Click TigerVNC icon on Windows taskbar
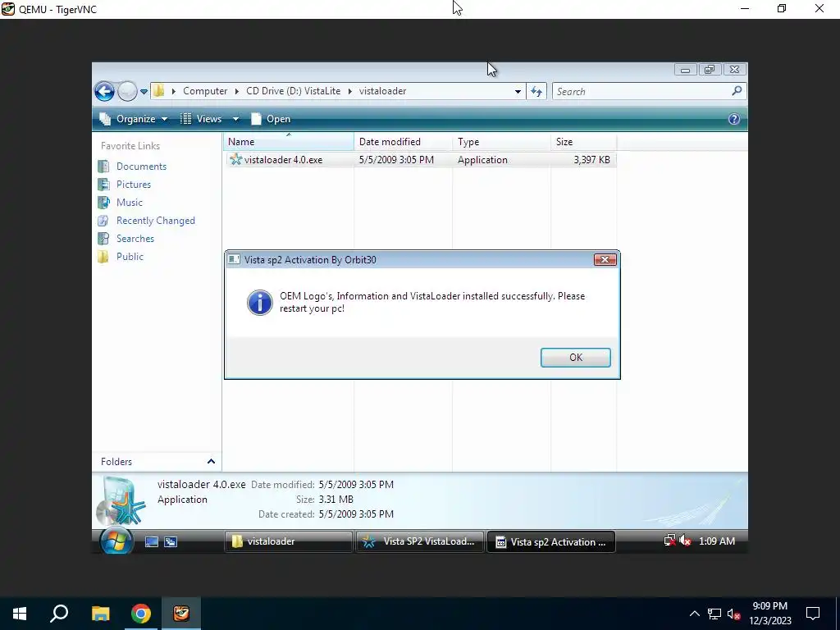This screenshot has width=840, height=630. (181, 614)
